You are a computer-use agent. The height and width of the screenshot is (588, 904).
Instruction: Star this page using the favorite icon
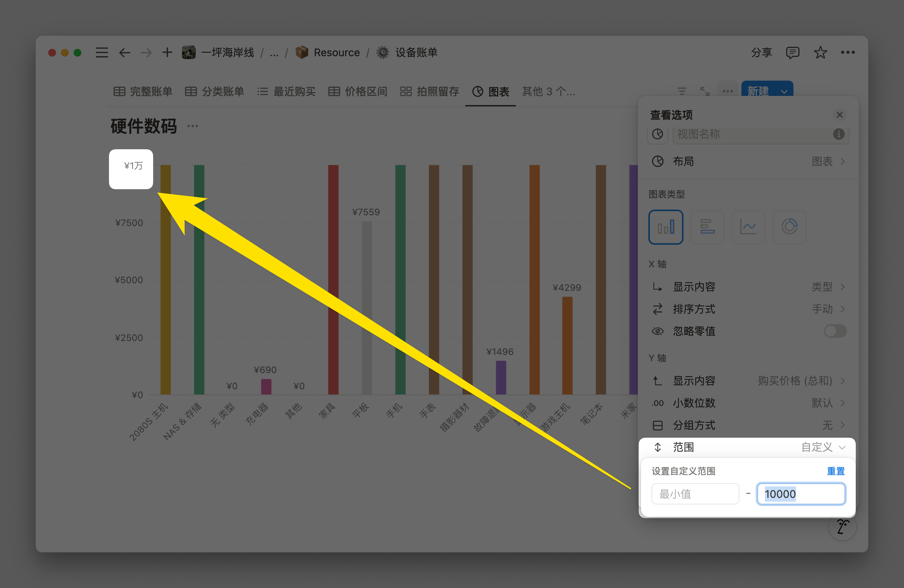(x=820, y=52)
